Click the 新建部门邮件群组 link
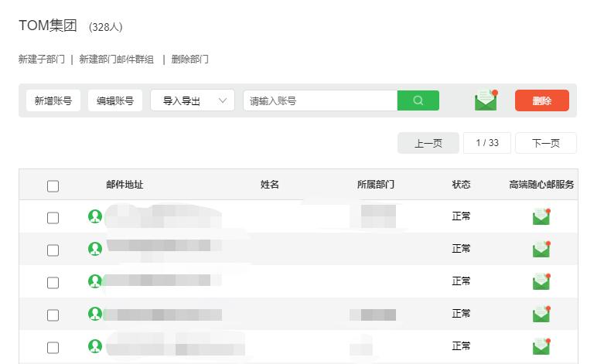The image size is (604, 364). click(116, 60)
